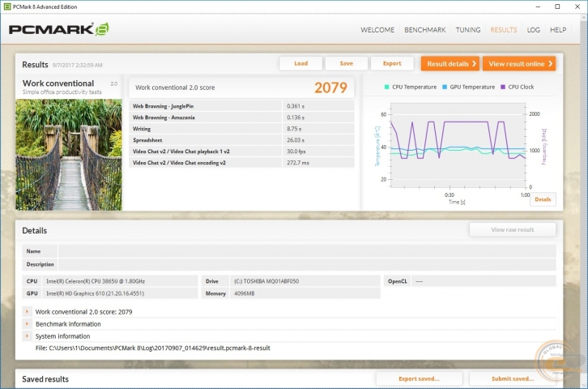Minimize the PCMark 8 window
Image resolution: width=588 pixels, height=389 pixels.
tap(538, 6)
